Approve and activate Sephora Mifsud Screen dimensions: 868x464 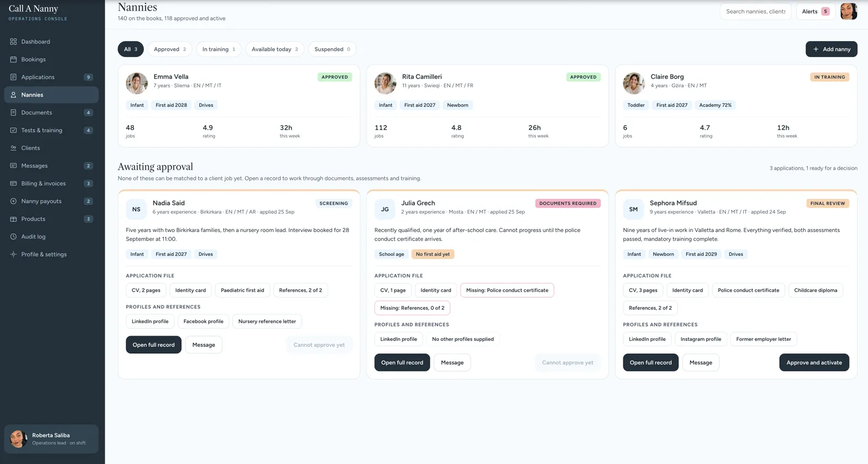(814, 363)
